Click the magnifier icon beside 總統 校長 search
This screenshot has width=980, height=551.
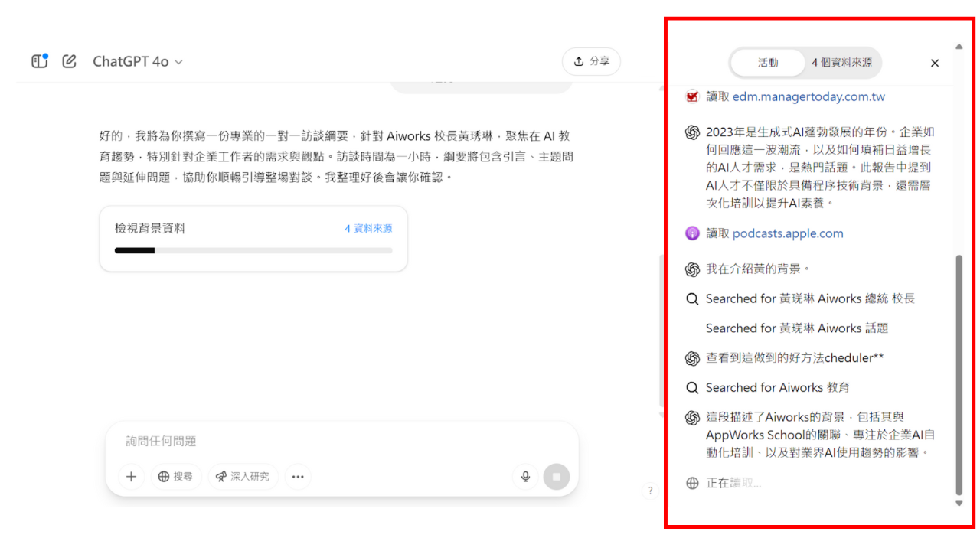[x=692, y=299]
